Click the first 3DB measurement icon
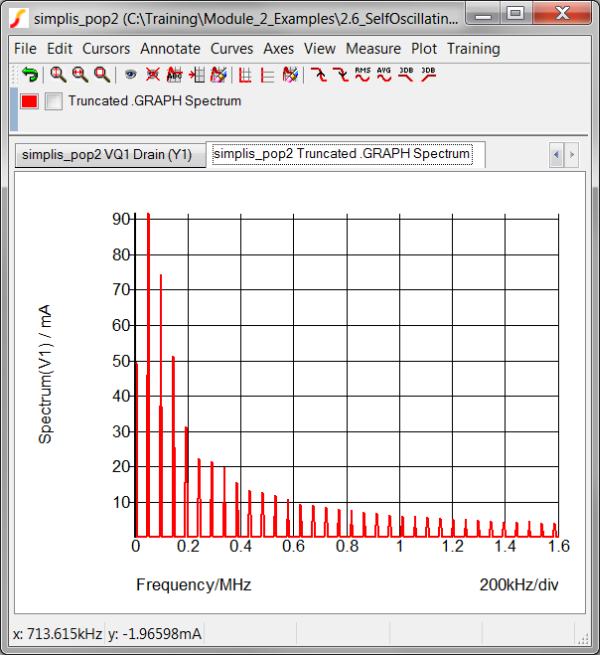The width and height of the screenshot is (600, 655). point(406,75)
